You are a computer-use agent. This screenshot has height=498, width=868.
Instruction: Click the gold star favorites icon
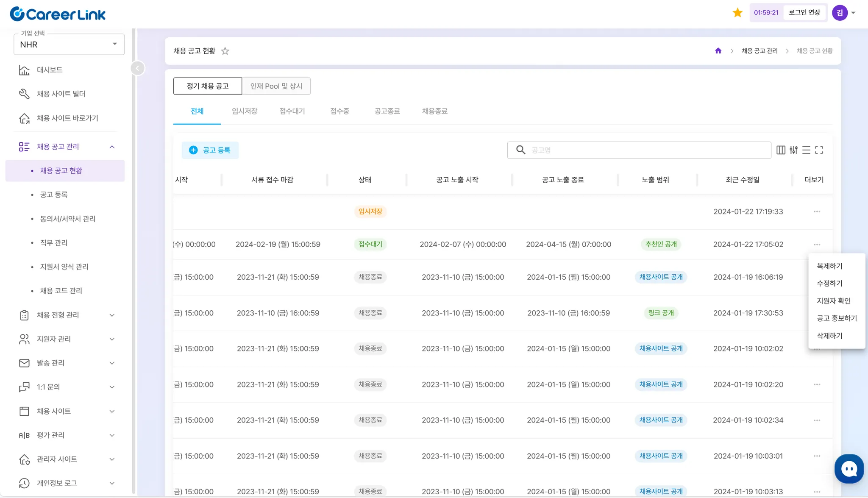pos(737,13)
